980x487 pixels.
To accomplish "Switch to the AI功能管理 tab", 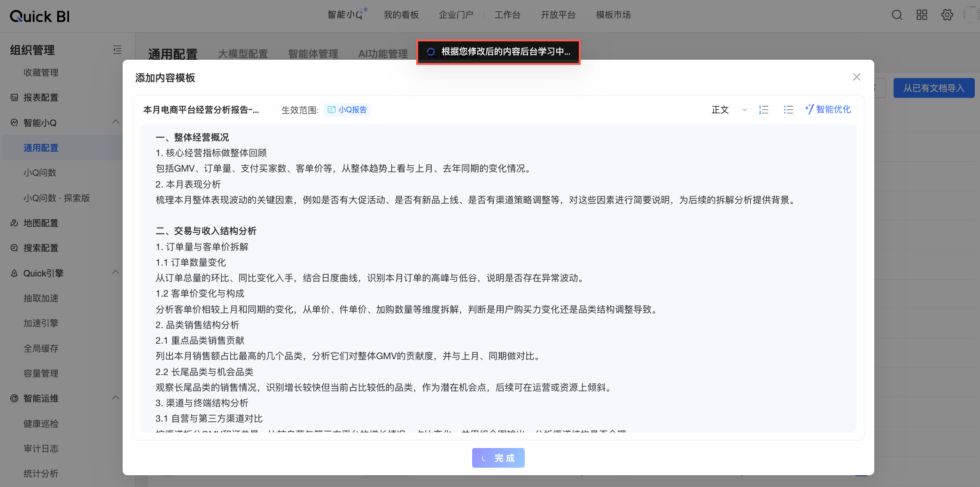I will [x=383, y=54].
